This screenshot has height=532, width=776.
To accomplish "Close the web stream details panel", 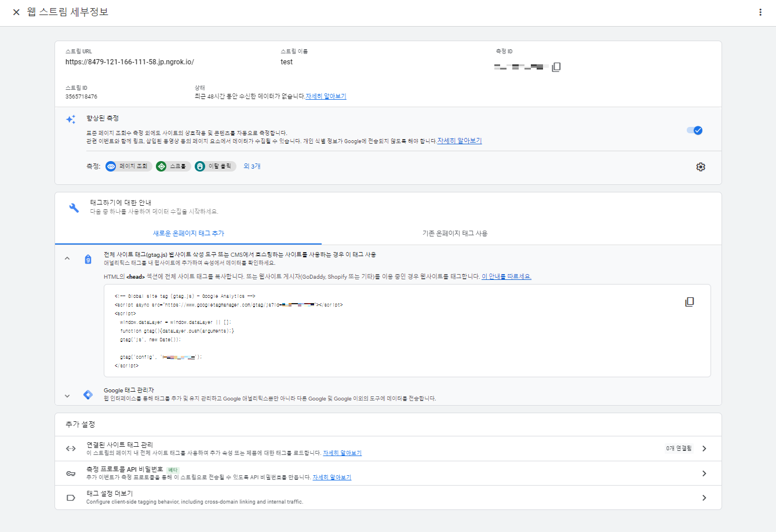I will [16, 12].
